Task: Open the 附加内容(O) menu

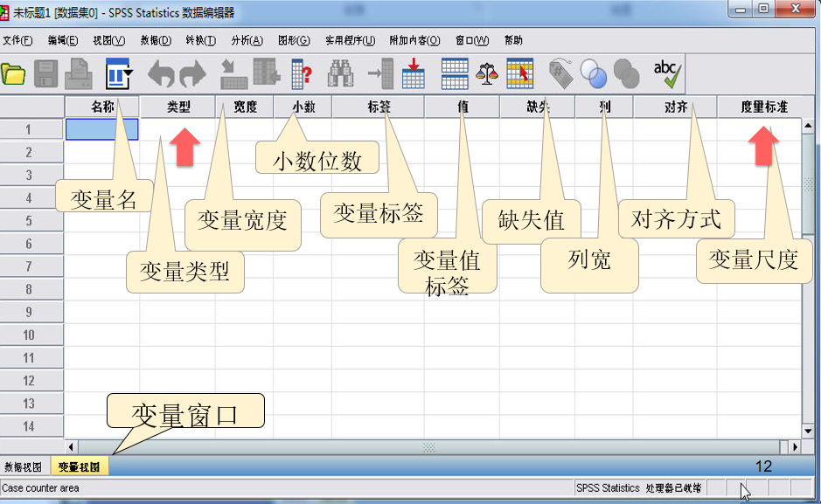Action: pos(414,40)
